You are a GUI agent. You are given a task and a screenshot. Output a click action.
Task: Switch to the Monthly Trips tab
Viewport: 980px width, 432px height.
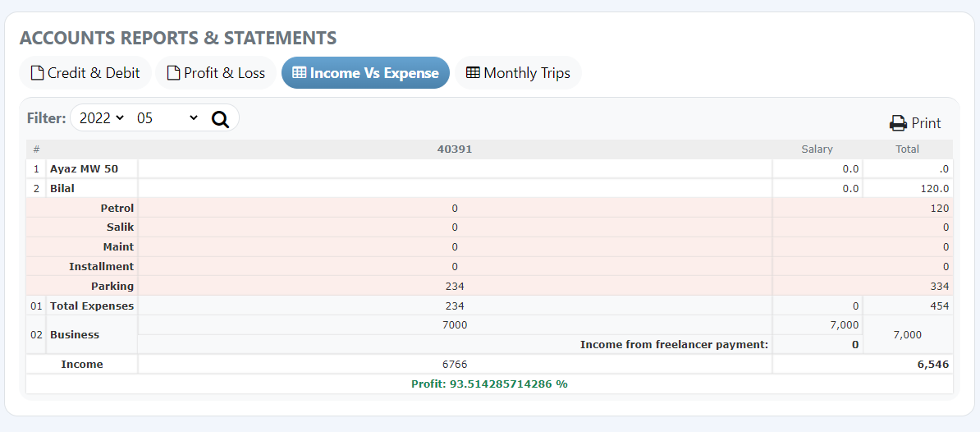click(x=518, y=73)
